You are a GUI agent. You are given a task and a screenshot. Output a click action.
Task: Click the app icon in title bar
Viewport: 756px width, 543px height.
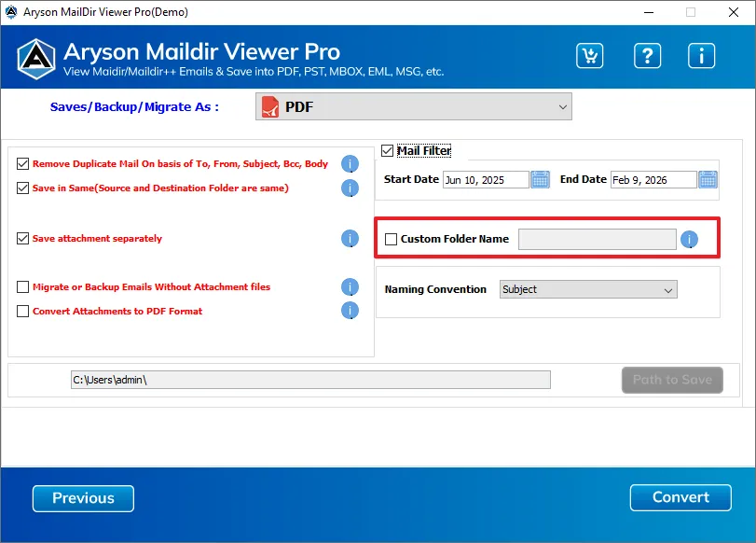pos(11,12)
